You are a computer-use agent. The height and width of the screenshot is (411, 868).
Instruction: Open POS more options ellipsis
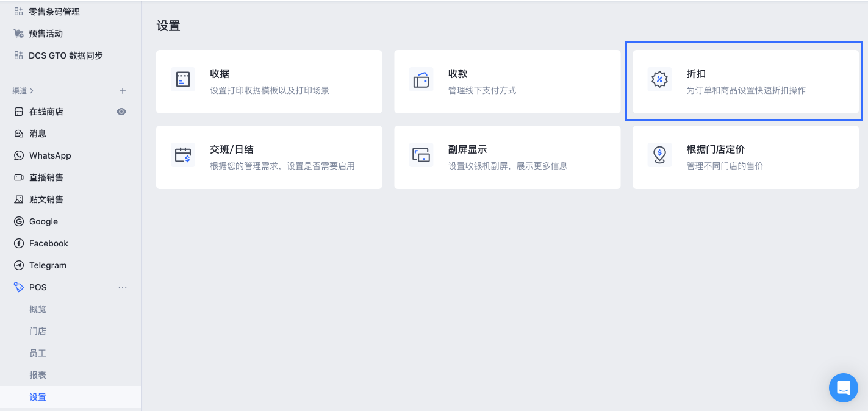(123, 287)
